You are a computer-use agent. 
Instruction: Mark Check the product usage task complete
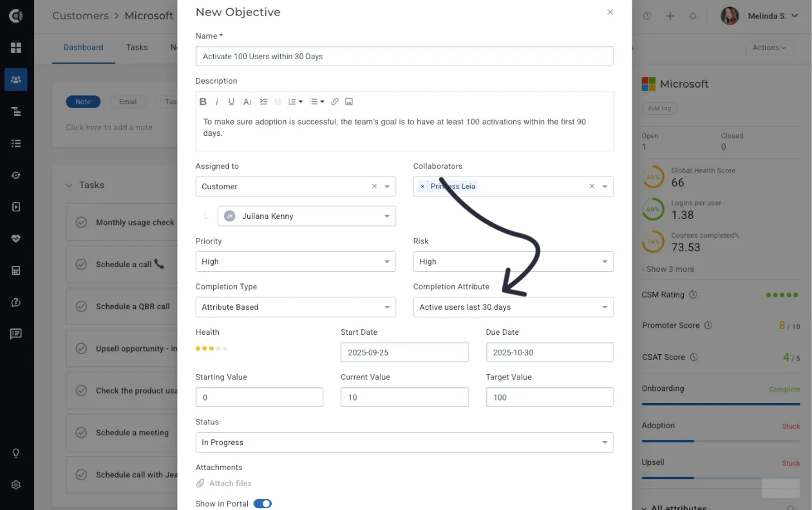coord(81,391)
